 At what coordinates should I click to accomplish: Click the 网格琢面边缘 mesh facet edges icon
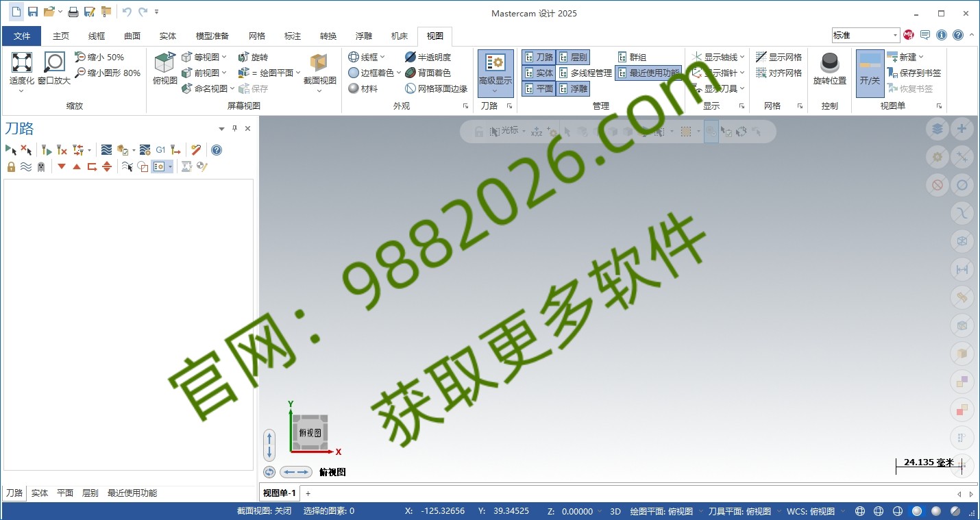point(411,88)
